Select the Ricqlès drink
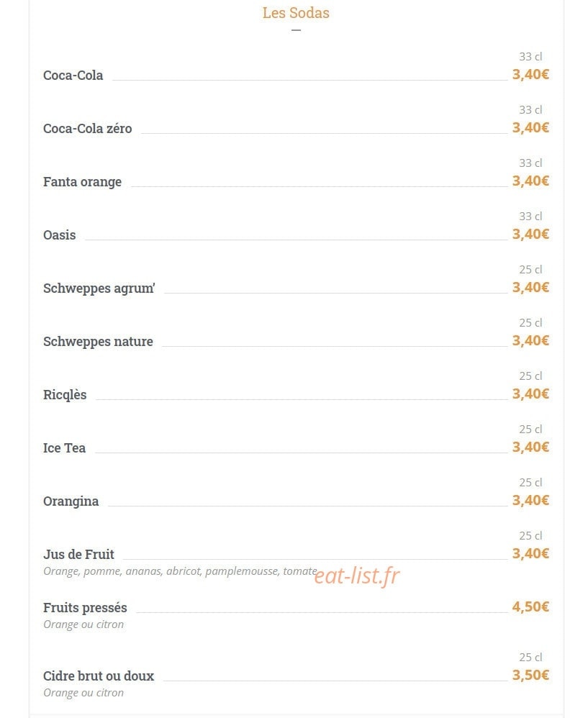 65,395
